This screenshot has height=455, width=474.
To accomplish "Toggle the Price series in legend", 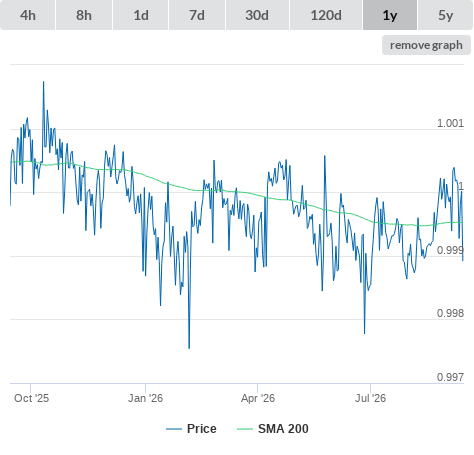I will [202, 429].
